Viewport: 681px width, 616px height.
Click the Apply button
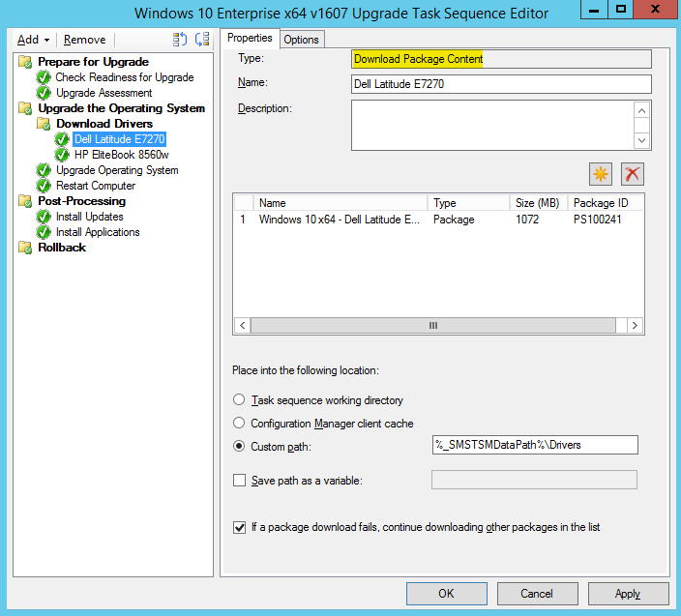coord(628,594)
